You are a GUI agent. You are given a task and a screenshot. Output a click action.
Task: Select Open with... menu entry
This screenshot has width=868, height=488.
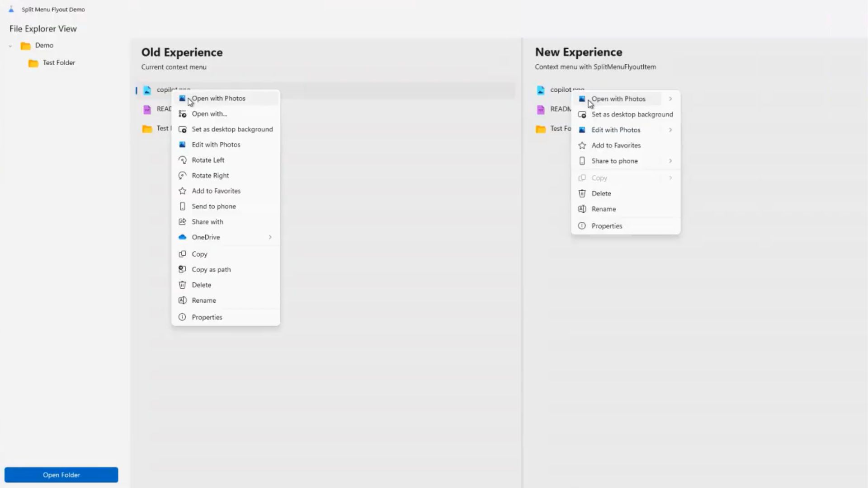coord(209,114)
